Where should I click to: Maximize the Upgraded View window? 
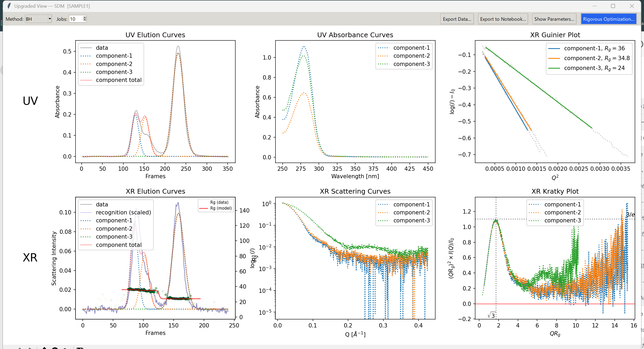click(613, 6)
